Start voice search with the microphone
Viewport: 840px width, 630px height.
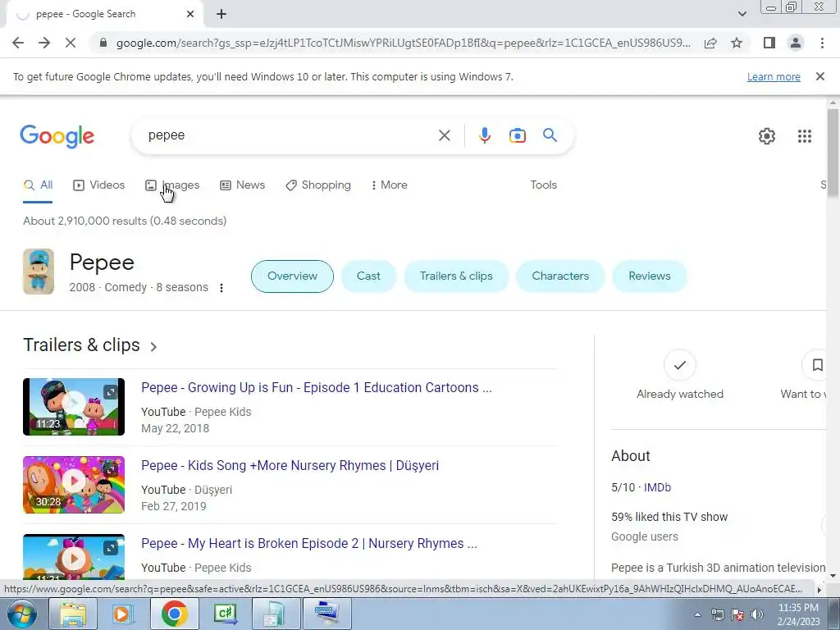pos(484,135)
